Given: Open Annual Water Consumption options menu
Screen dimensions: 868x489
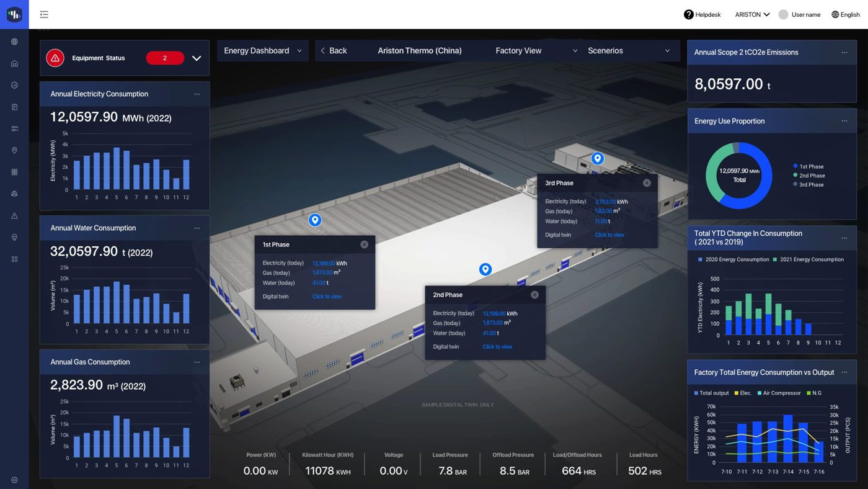Looking at the screenshot, I should click(x=197, y=228).
